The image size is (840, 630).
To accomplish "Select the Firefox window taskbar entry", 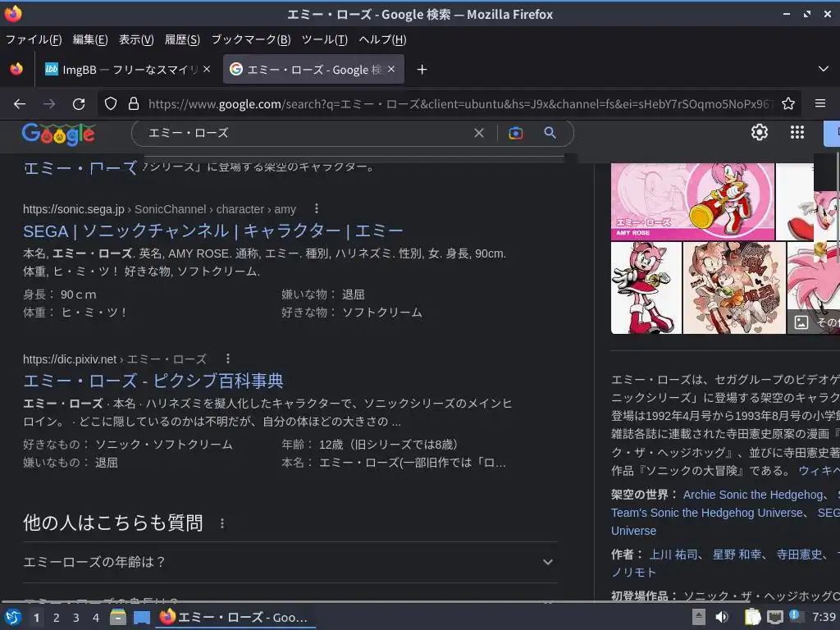I will point(235,617).
